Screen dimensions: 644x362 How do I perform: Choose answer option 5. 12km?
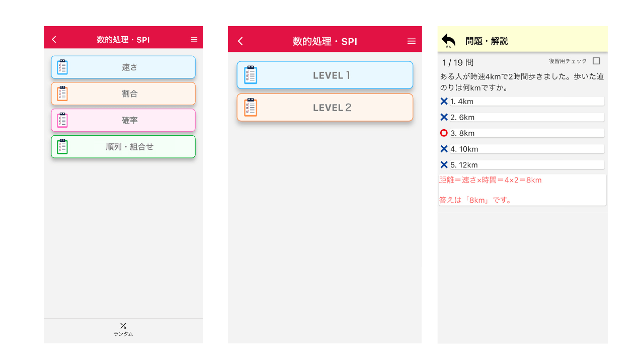[526, 165]
